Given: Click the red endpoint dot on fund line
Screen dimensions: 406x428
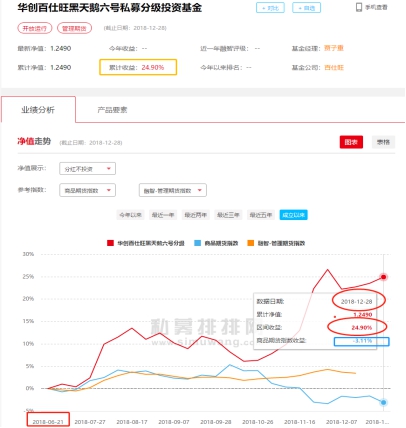Looking at the screenshot, I should [x=383, y=277].
